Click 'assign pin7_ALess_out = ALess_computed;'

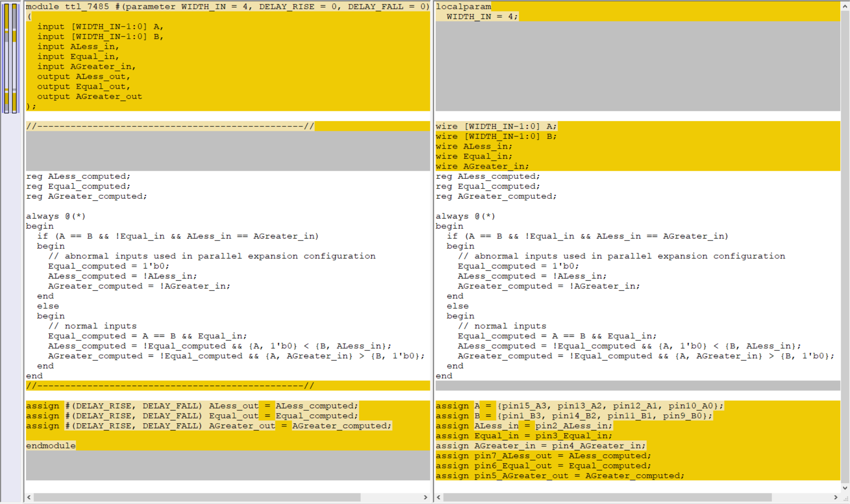point(544,456)
